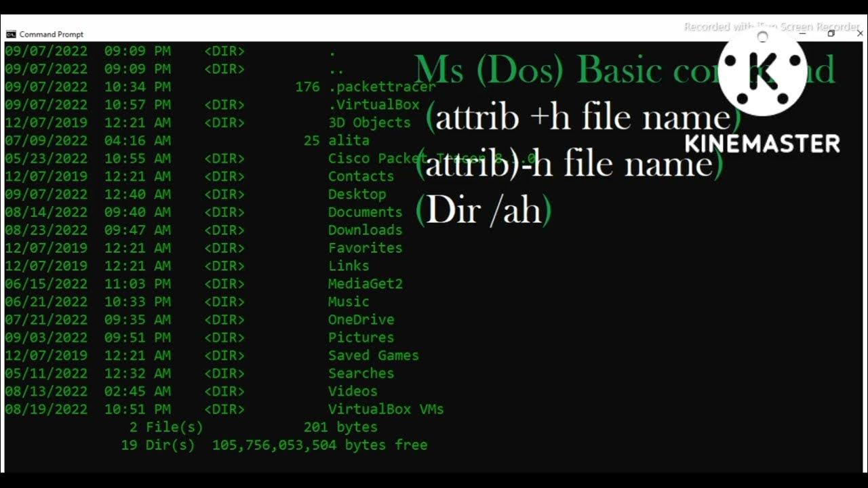Click the date 08/19/2022
The height and width of the screenshot is (488, 868).
46,409
